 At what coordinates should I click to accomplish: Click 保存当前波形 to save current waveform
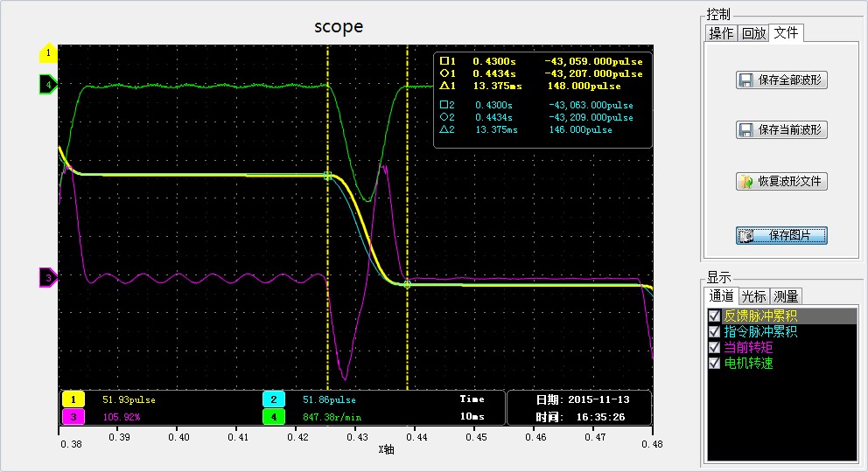781,130
